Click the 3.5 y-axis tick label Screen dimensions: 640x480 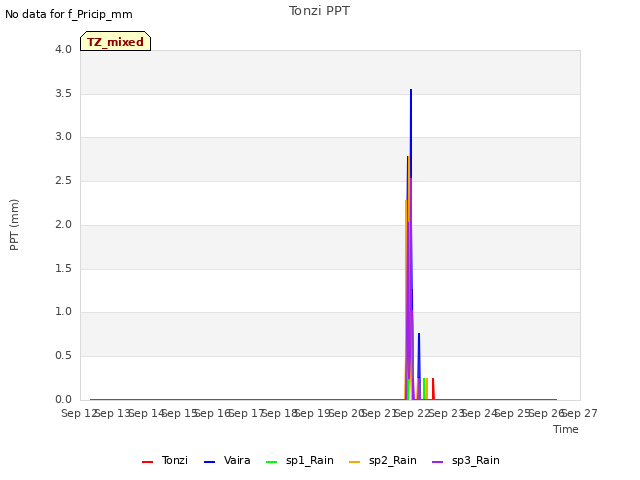64,93
